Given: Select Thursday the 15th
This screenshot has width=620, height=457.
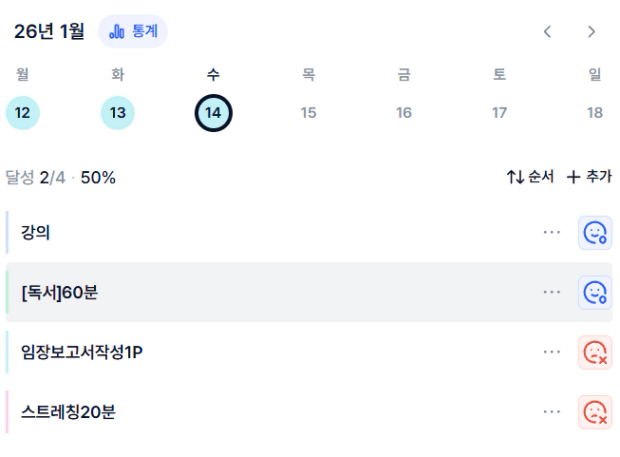Looking at the screenshot, I should tap(308, 113).
